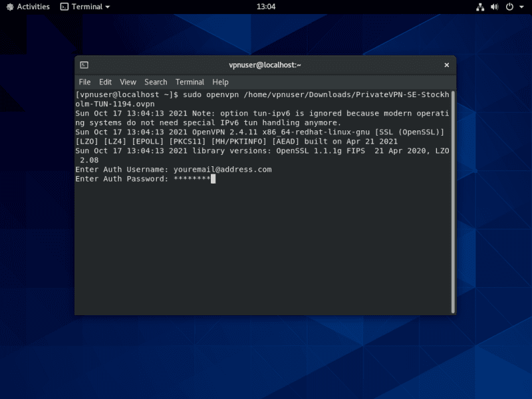Open the Terminal menu in the menu bar
Screen dimensions: 532x399
tap(190, 82)
